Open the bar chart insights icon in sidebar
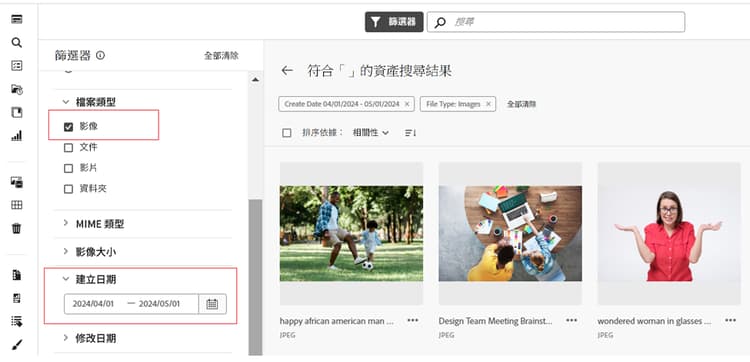 [17, 136]
